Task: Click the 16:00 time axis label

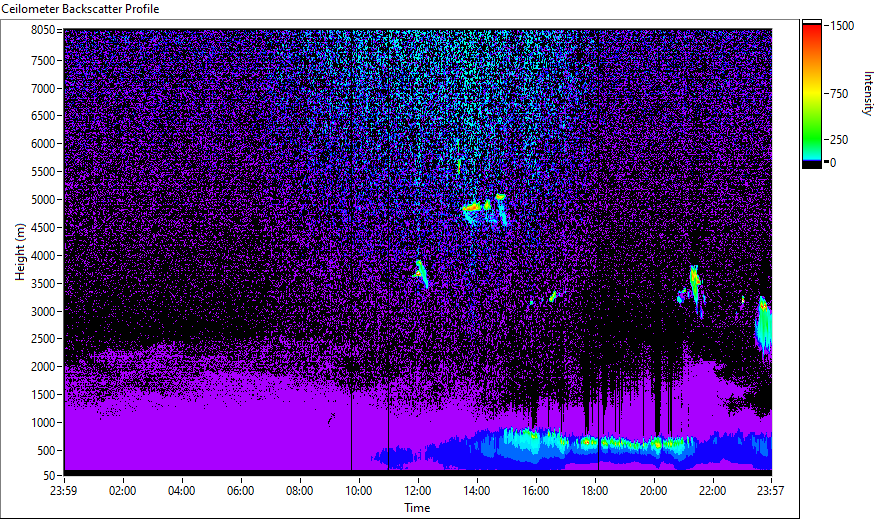Action: point(535,491)
